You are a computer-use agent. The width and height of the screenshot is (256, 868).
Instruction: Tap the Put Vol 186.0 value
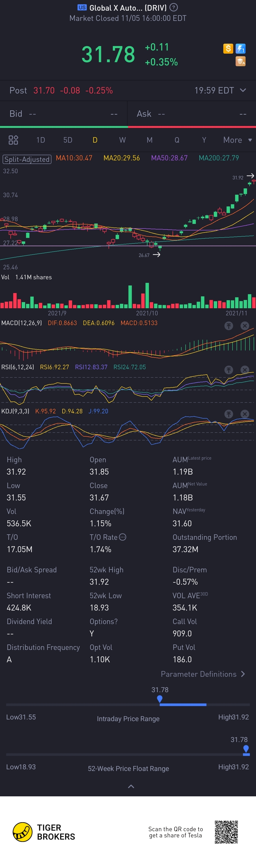(x=182, y=659)
